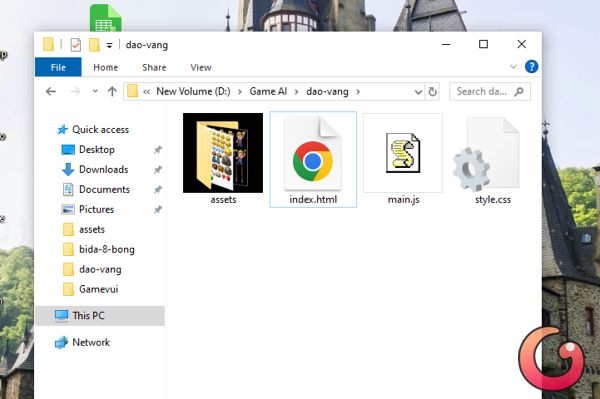Click the Search dao-vang box
600x399 pixels.
click(490, 91)
